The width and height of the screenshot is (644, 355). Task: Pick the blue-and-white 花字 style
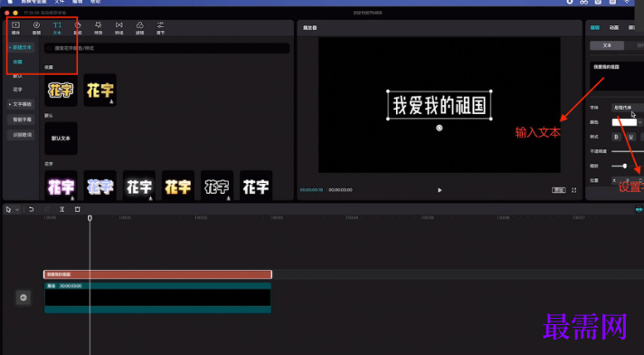pyautogui.click(x=100, y=187)
